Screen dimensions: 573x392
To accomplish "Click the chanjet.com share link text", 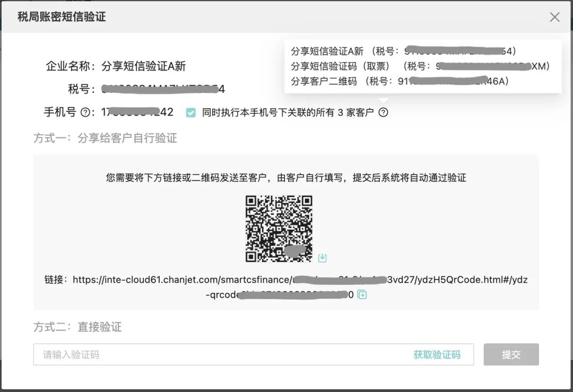I will coord(286,287).
